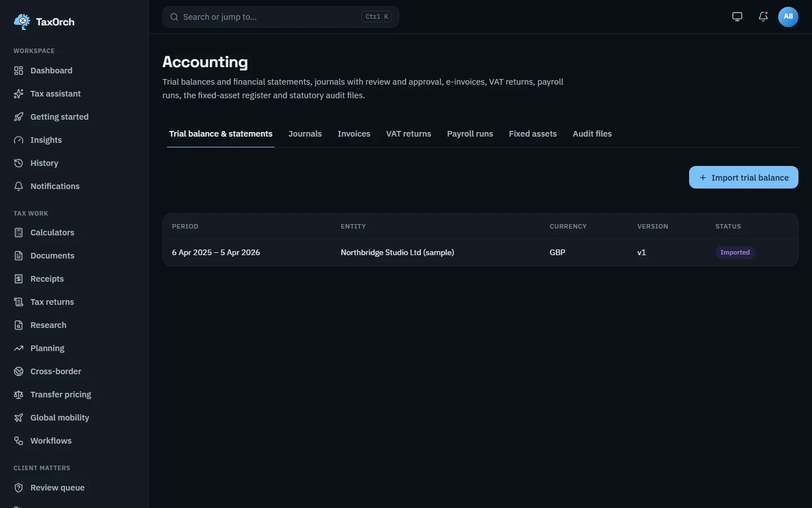812x508 pixels.
Task: Open Transfer pricing in sidebar
Action: click(74, 395)
